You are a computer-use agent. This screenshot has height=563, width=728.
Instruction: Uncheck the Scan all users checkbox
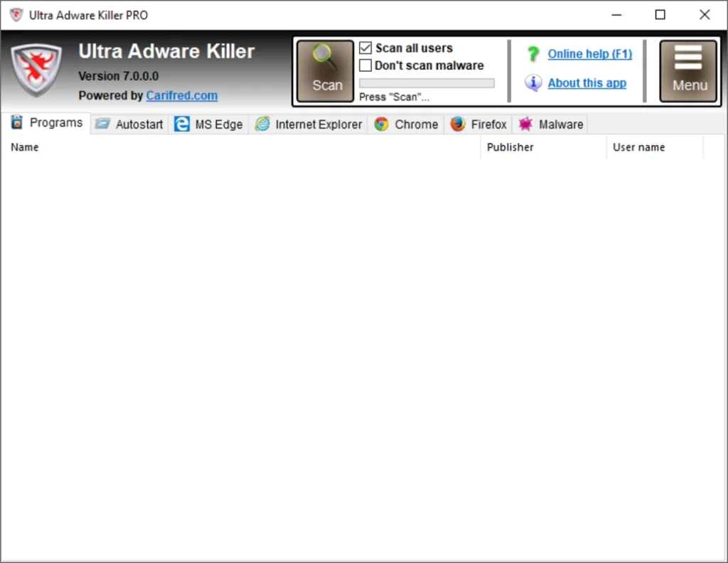point(365,48)
